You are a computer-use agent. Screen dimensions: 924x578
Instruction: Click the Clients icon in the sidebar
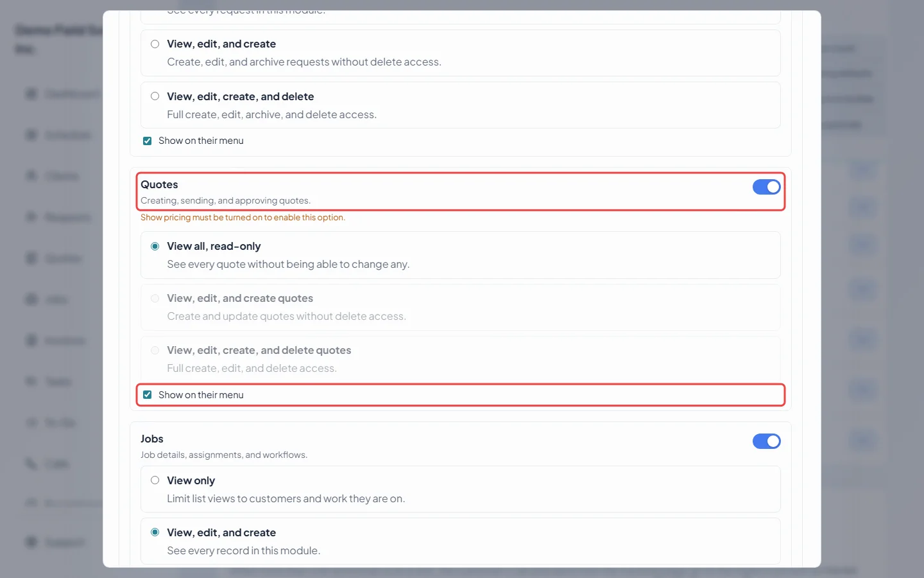(31, 176)
